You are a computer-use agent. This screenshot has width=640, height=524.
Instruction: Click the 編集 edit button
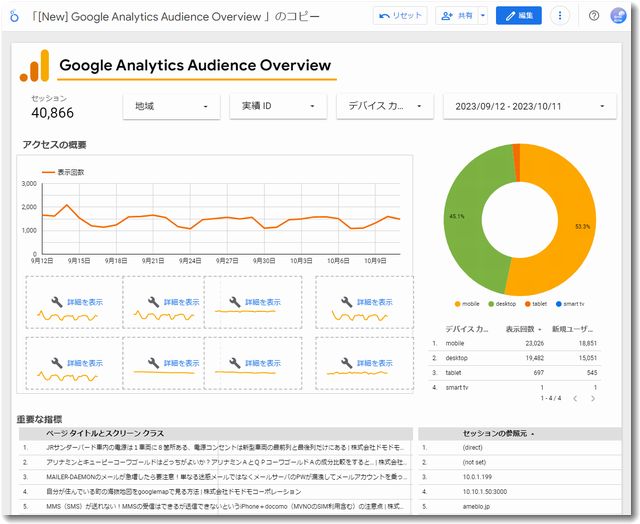[519, 16]
